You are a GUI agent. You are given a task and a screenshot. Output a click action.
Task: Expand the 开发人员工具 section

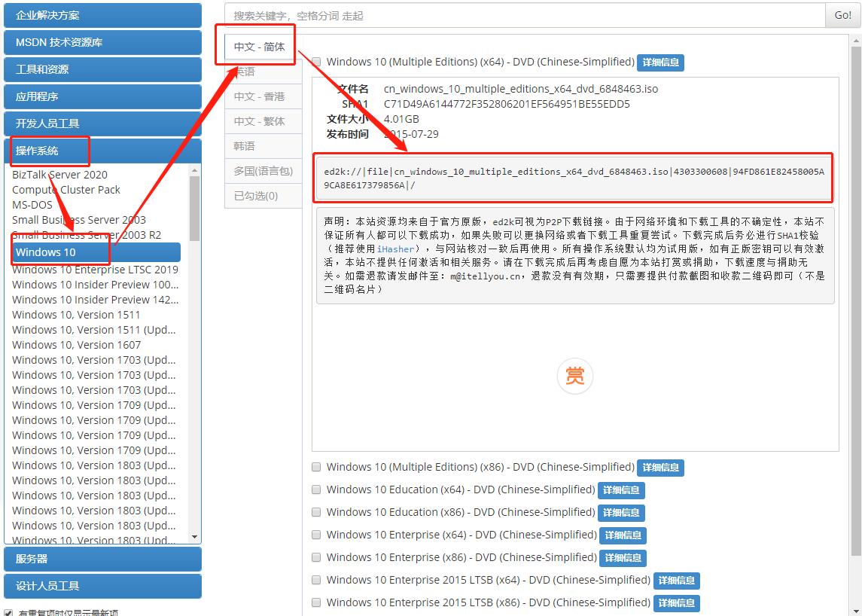103,124
